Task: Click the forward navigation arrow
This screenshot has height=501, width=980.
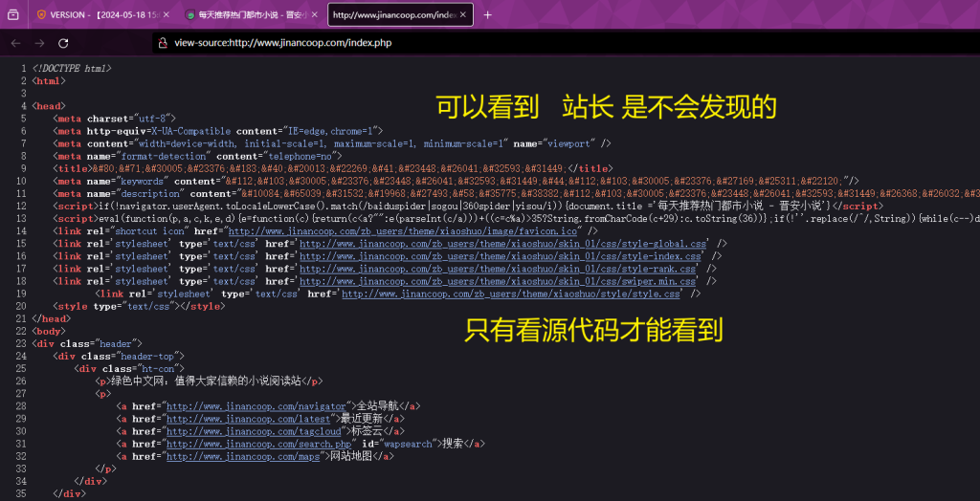Action: coord(39,43)
